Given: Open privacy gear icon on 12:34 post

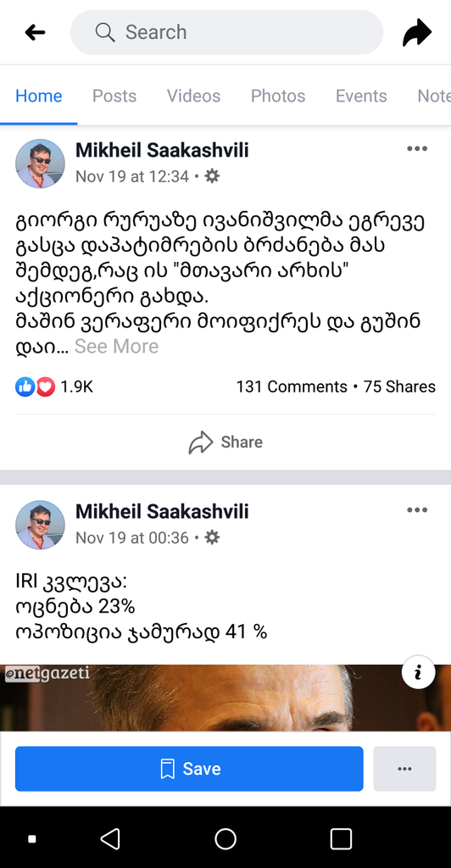Looking at the screenshot, I should click(x=212, y=176).
